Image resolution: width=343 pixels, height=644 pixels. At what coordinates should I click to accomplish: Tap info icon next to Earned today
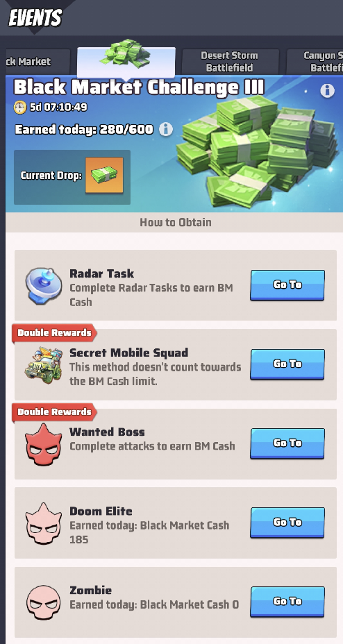click(165, 129)
